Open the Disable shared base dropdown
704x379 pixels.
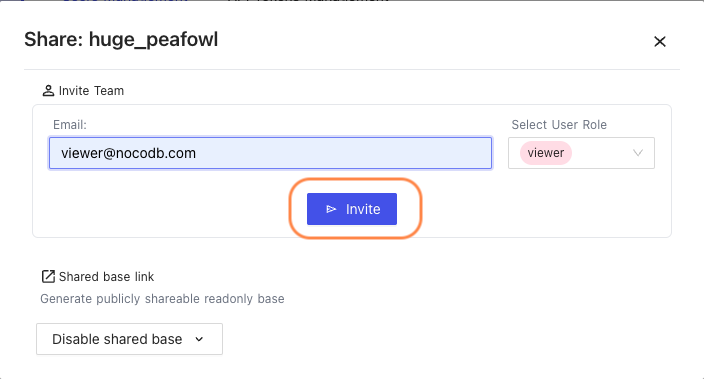pos(129,339)
